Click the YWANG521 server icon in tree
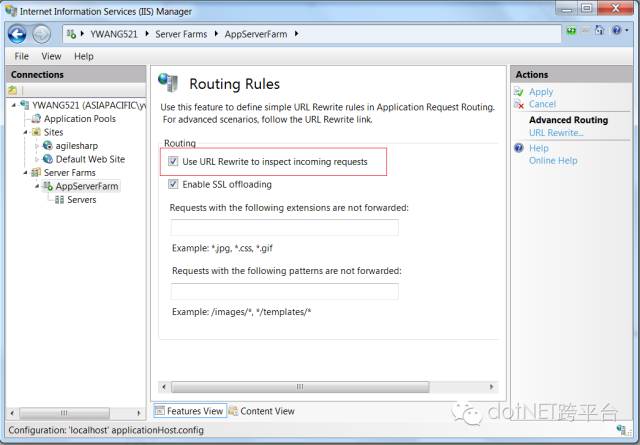 pyautogui.click(x=24, y=105)
